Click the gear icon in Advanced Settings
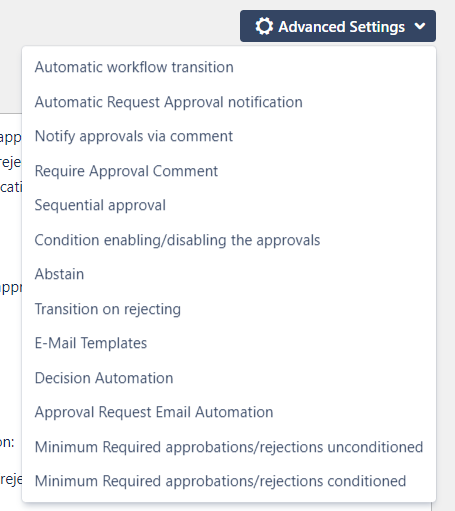This screenshot has width=455, height=511. tap(264, 26)
